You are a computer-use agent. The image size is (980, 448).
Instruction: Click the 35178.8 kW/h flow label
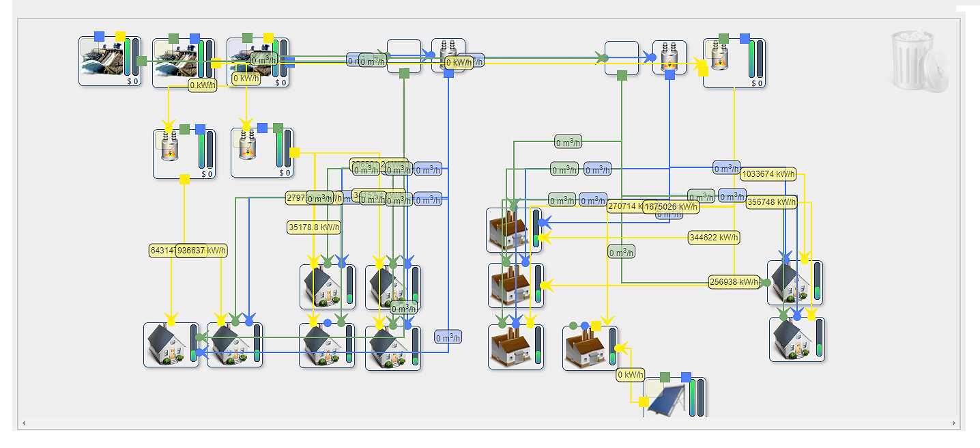(x=314, y=227)
